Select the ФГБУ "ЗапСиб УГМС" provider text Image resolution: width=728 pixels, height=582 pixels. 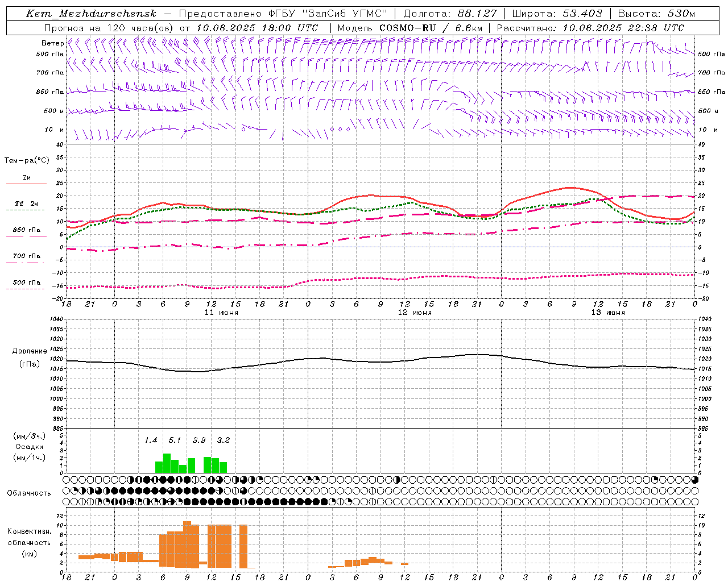(x=328, y=14)
